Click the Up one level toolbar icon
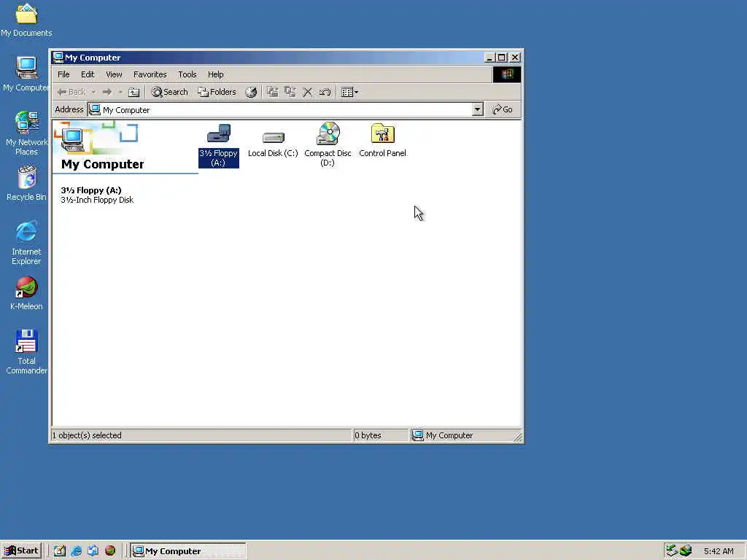 134,93
